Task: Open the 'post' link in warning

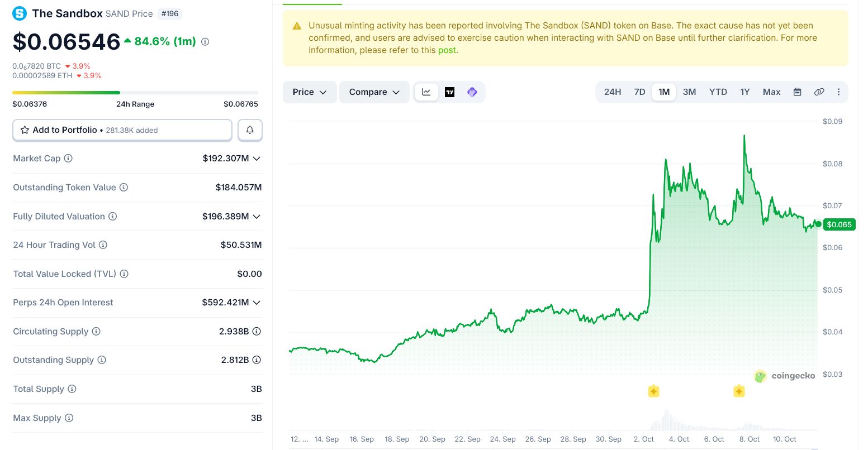Action: click(x=447, y=50)
